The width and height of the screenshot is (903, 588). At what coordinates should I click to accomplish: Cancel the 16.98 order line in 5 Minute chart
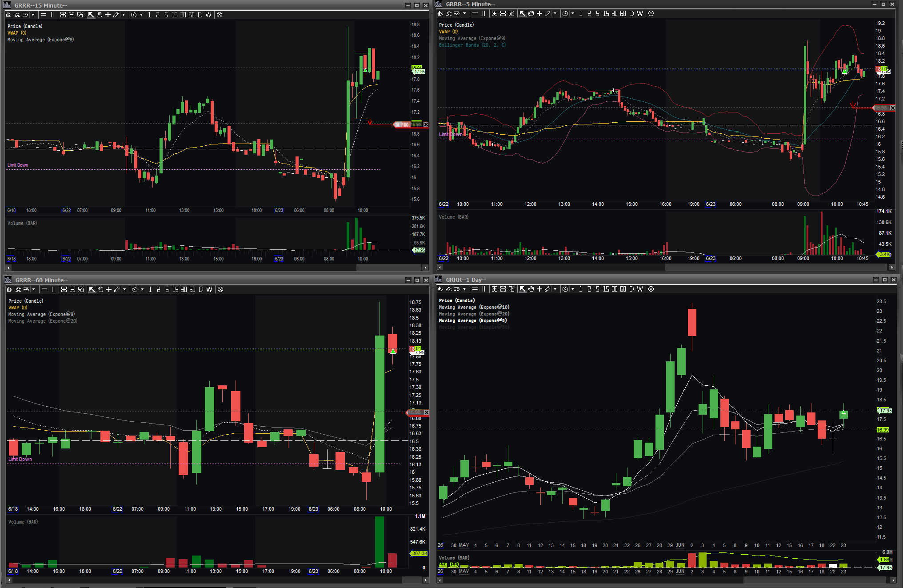point(892,108)
